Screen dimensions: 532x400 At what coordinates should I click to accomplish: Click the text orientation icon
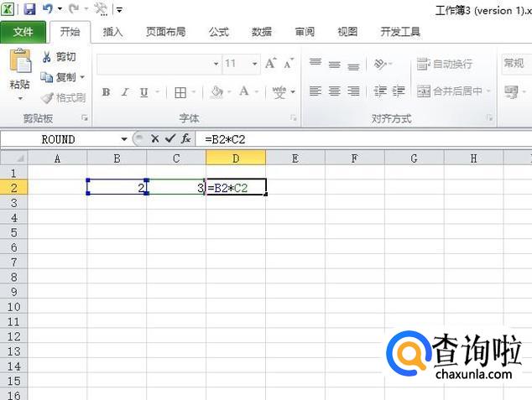click(x=380, y=64)
